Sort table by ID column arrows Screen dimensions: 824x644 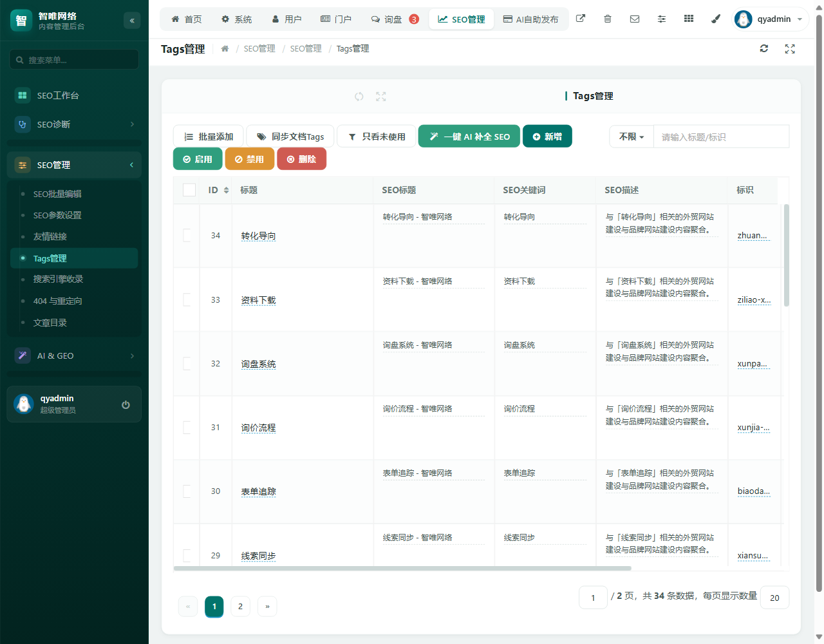point(226,190)
